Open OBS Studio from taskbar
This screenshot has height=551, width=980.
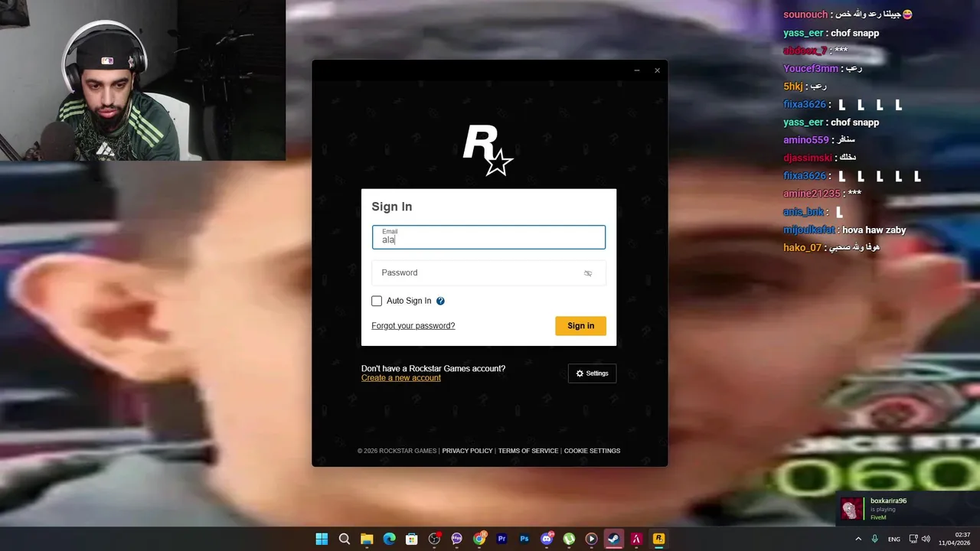[434, 539]
